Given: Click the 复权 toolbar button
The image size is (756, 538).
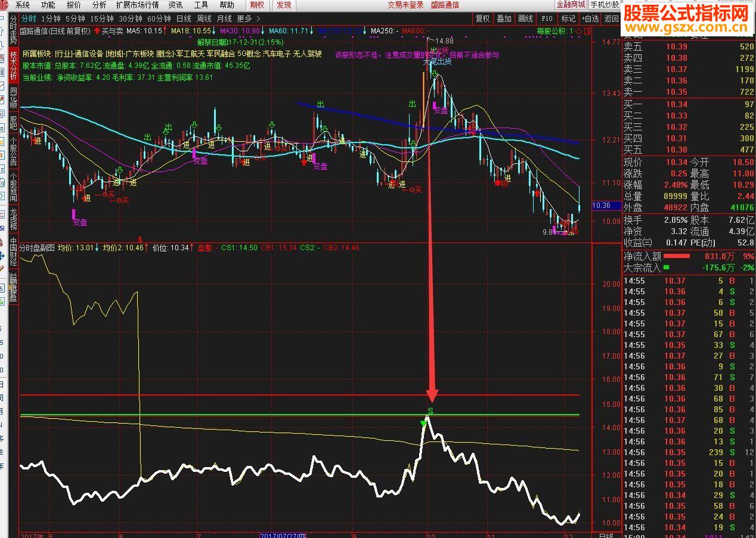Looking at the screenshot, I should click(x=482, y=19).
